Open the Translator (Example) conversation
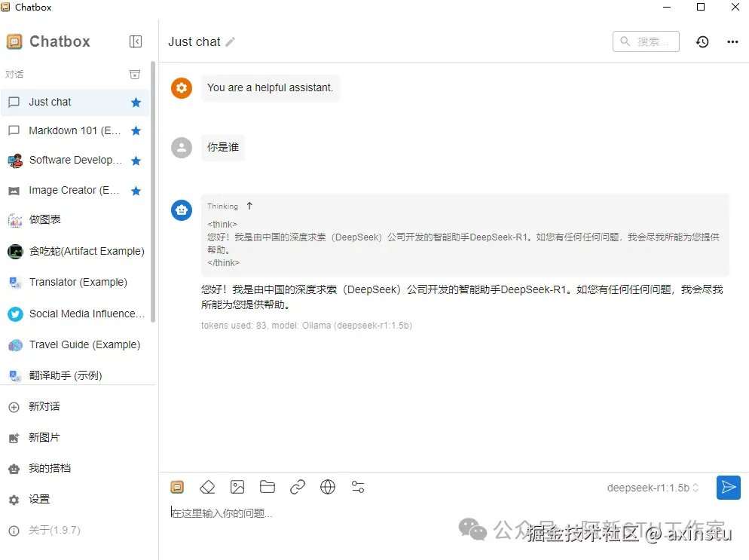 click(x=75, y=283)
